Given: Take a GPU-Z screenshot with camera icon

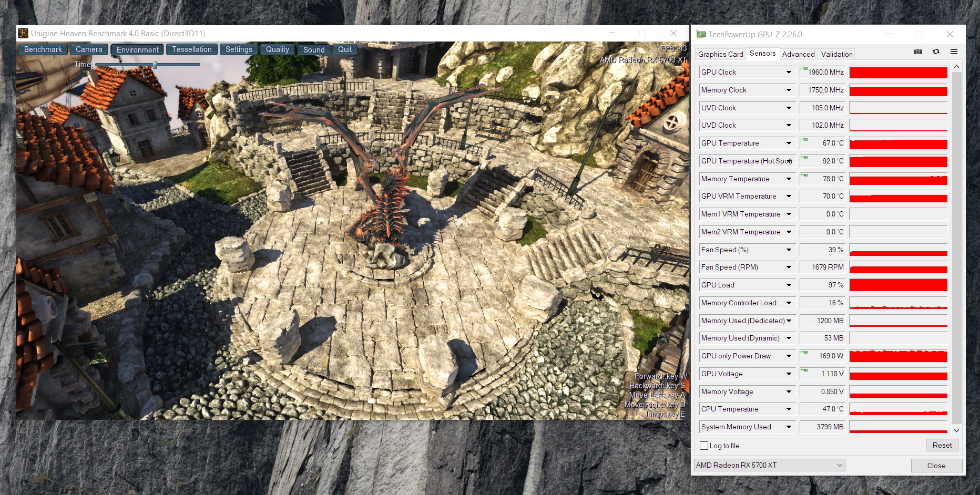Looking at the screenshot, I should click(918, 51).
